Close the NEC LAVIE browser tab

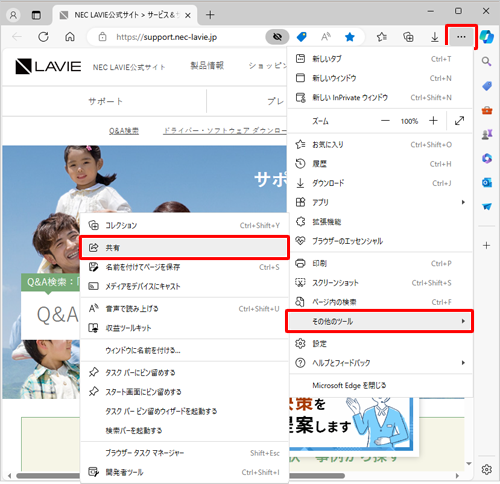tap(188, 15)
